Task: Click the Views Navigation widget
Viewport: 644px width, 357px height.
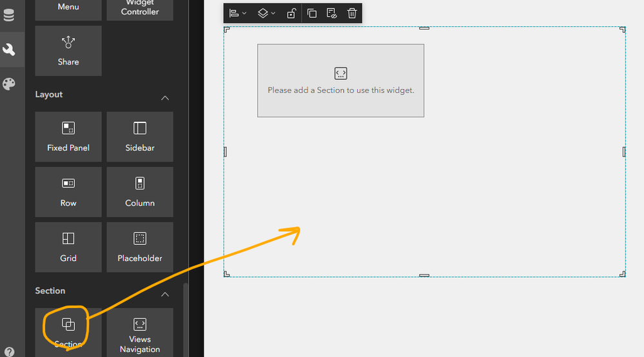Action: click(x=140, y=333)
